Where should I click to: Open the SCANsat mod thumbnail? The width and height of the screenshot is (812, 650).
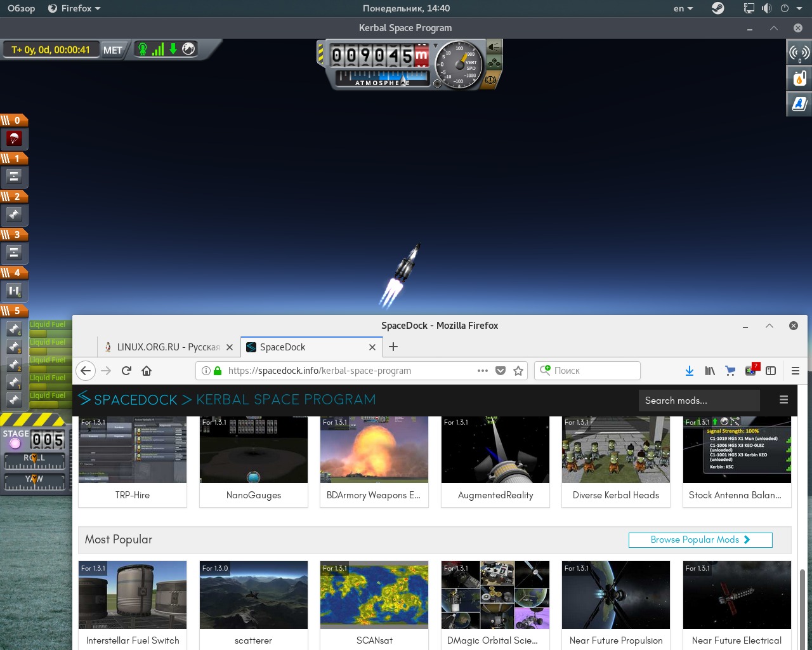tap(374, 595)
